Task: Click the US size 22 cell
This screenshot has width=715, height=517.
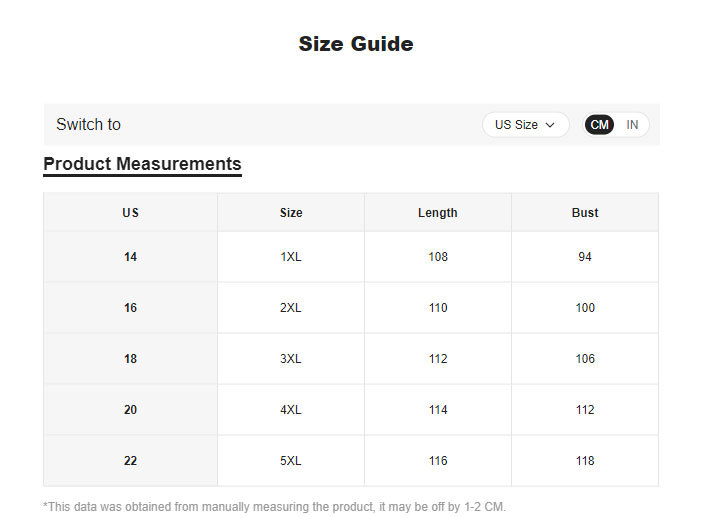Action: pyautogui.click(x=130, y=461)
